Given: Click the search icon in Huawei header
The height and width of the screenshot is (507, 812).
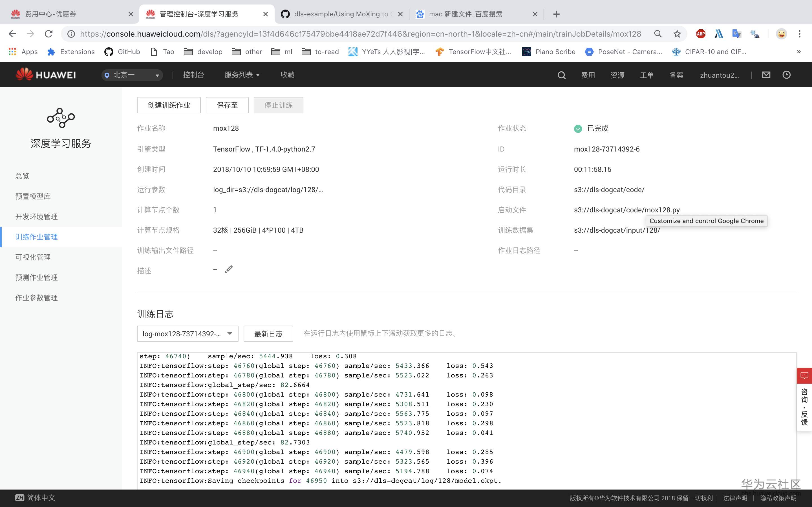Looking at the screenshot, I should 561,75.
